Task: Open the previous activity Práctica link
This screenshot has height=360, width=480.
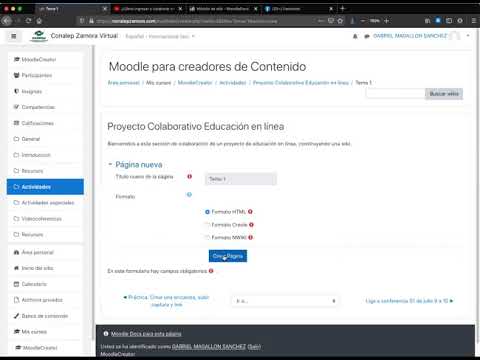Action: pyautogui.click(x=166, y=301)
